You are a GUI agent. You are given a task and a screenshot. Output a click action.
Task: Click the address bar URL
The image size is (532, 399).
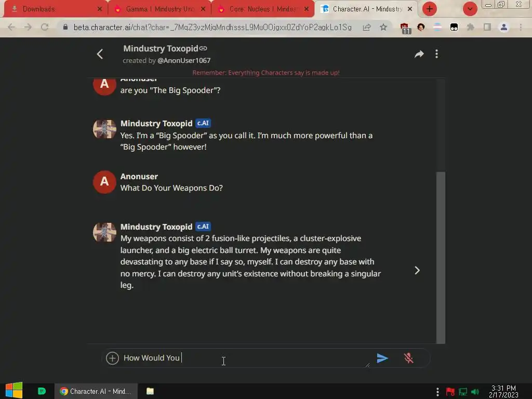pyautogui.click(x=212, y=27)
